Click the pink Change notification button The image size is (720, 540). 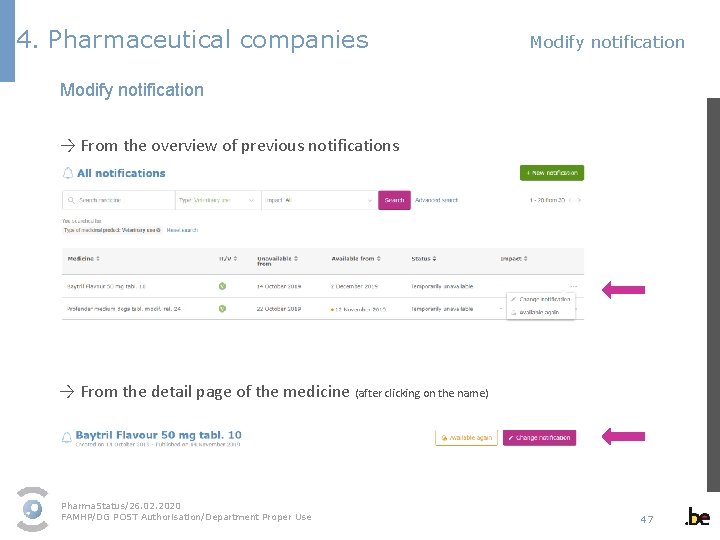pyautogui.click(x=539, y=438)
